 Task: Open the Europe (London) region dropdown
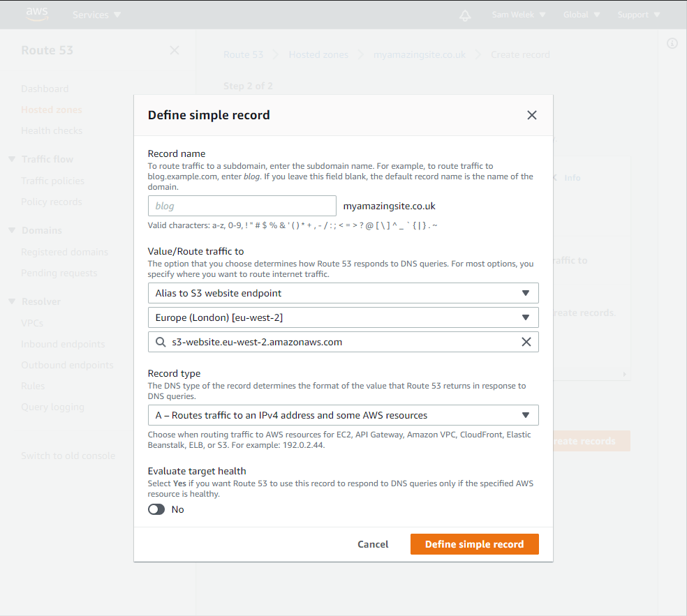click(x=343, y=317)
